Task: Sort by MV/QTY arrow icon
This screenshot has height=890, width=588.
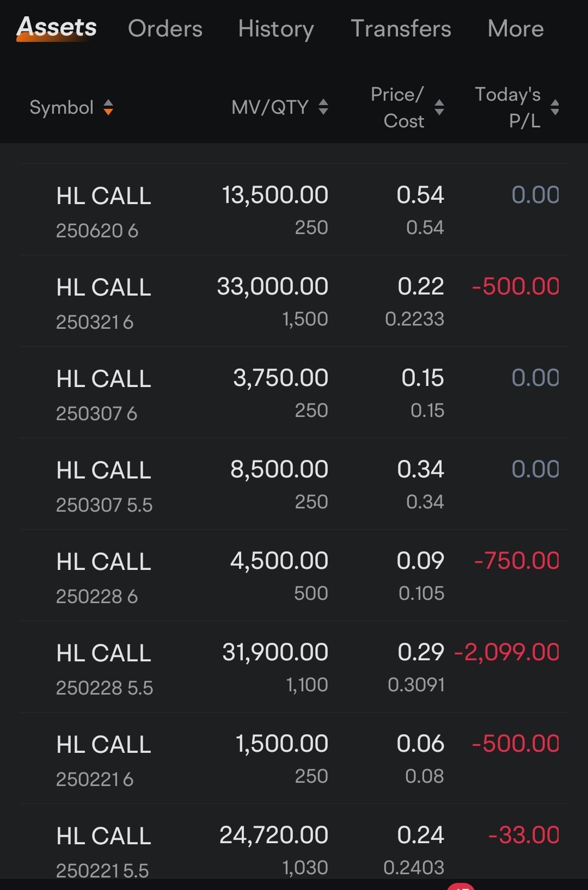Action: 323,107
